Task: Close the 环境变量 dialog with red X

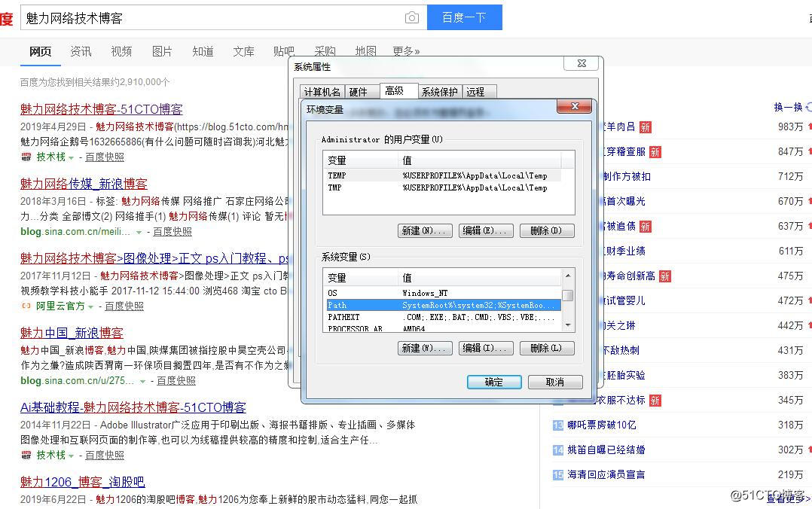Action: click(574, 106)
